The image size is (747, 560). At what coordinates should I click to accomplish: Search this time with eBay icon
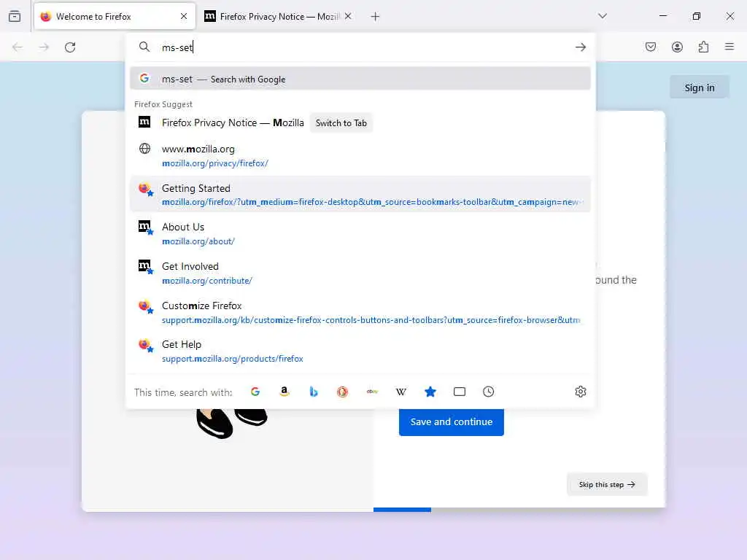point(372,392)
